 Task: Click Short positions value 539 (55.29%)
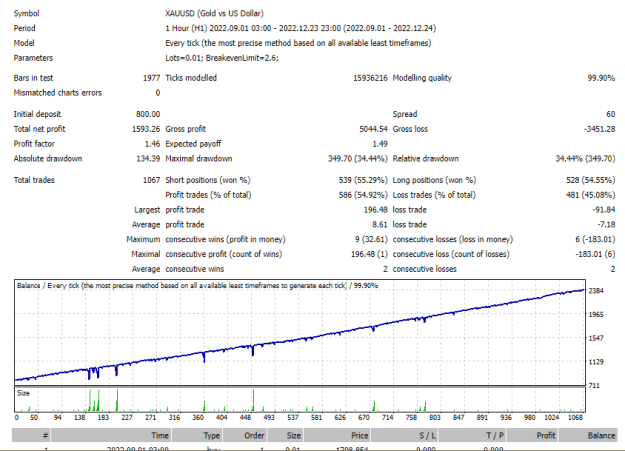pos(363,180)
